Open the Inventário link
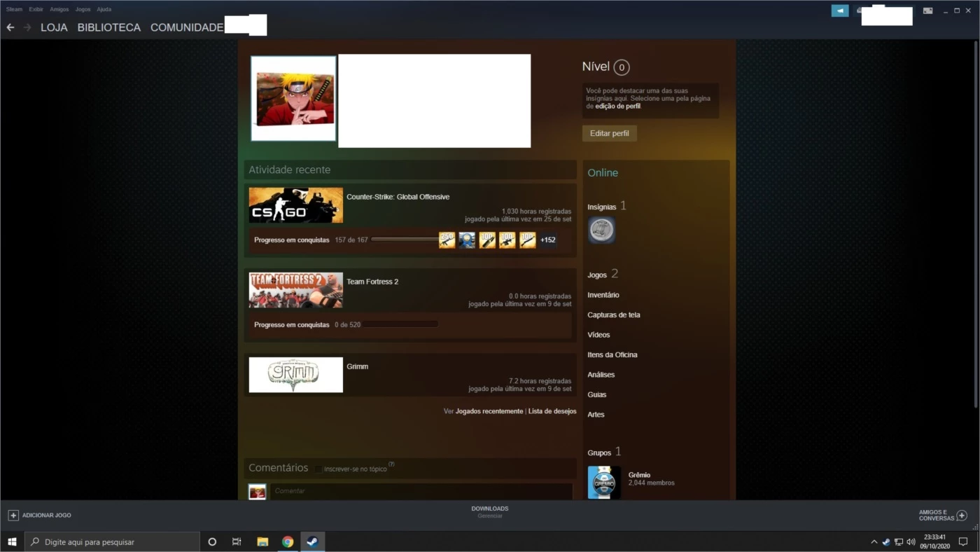The image size is (980, 552). pyautogui.click(x=603, y=295)
